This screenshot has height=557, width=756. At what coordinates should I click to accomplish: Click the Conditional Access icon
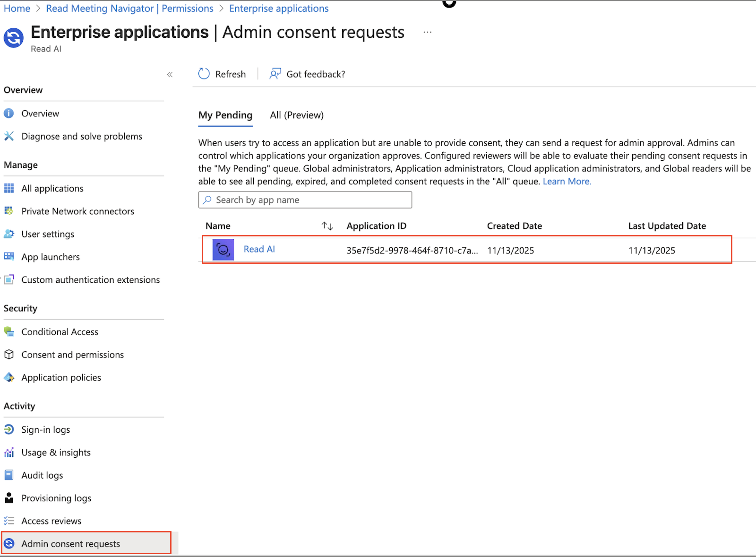pyautogui.click(x=9, y=331)
